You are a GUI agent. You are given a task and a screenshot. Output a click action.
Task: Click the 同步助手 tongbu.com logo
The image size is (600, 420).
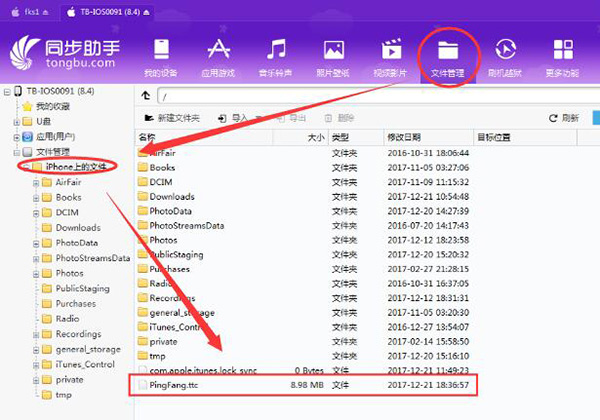(x=64, y=53)
